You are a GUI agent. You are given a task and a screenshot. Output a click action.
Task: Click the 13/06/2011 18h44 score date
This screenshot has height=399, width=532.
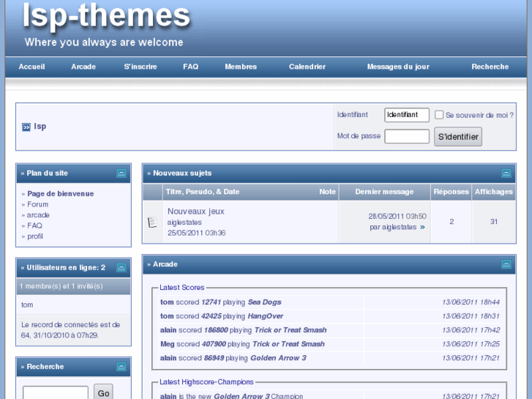(471, 302)
